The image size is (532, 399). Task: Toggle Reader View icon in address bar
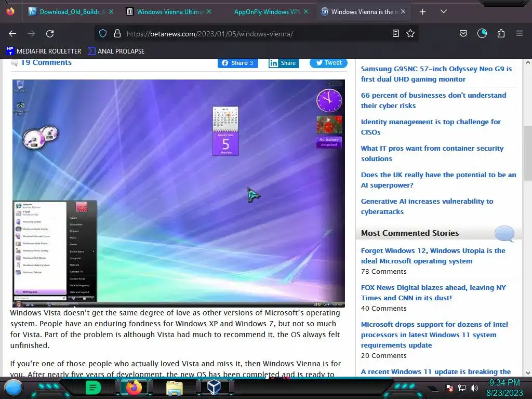(x=395, y=33)
